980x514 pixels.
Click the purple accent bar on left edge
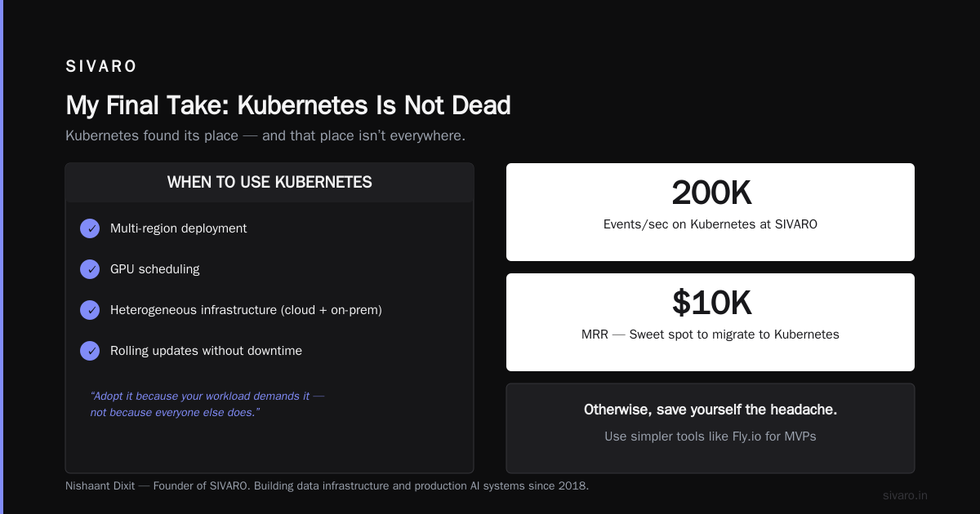(x=2, y=257)
